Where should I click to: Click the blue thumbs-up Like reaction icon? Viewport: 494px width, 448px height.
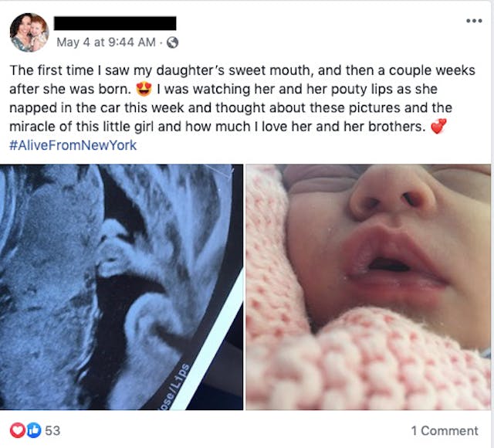point(31,430)
